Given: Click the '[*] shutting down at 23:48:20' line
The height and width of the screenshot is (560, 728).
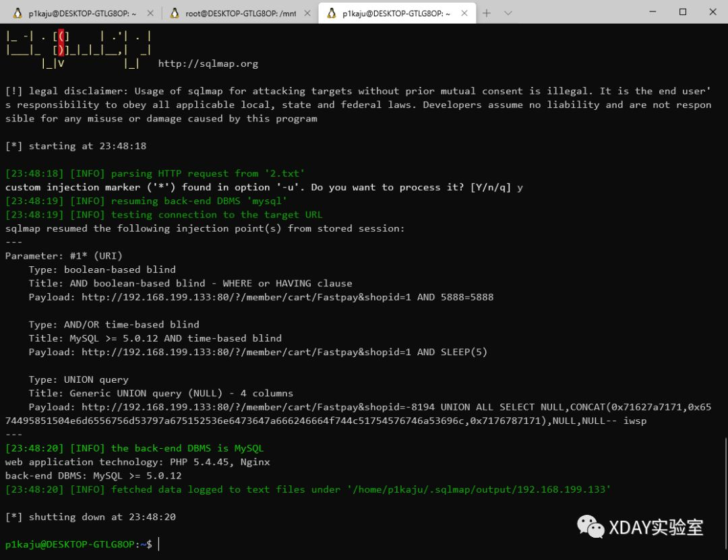Looking at the screenshot, I should [90, 518].
